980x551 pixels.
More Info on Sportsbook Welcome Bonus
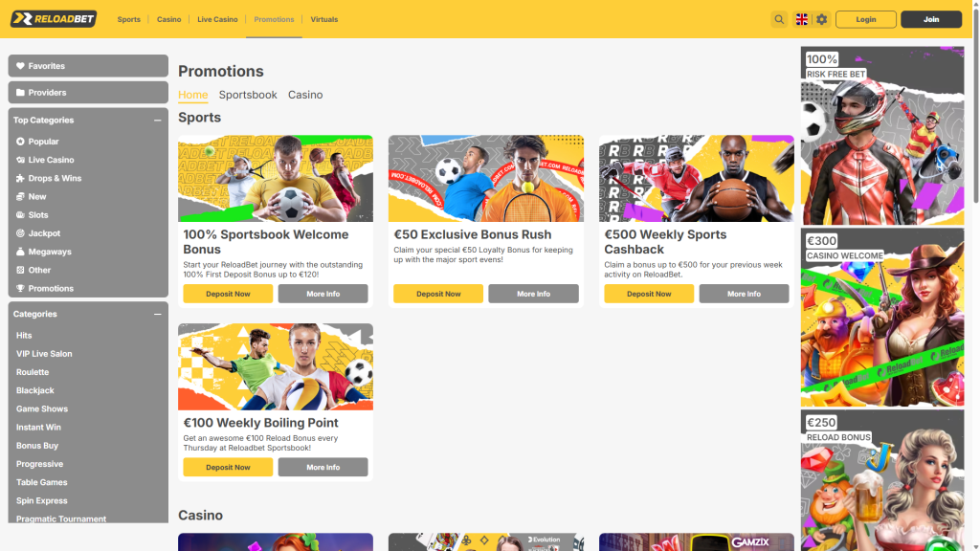[x=323, y=294]
